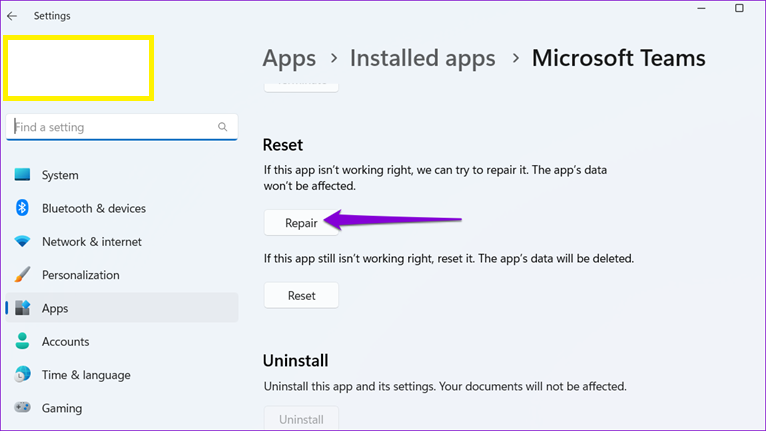Click text "The app's data will be deleted"

click(x=556, y=258)
